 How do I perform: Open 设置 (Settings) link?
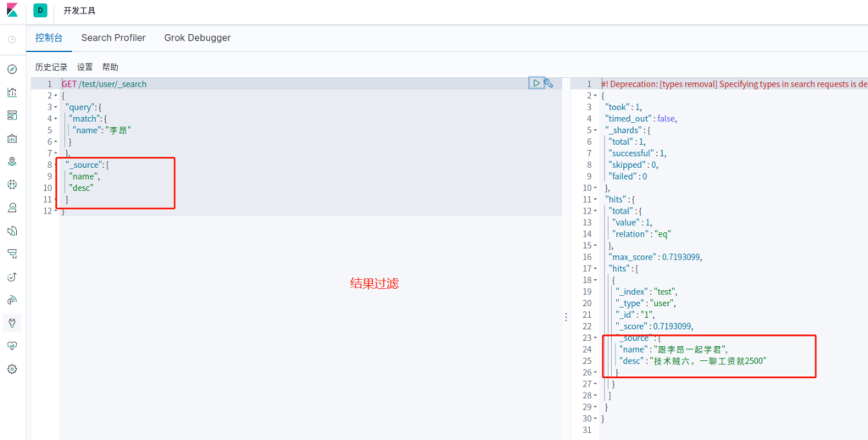click(x=85, y=67)
